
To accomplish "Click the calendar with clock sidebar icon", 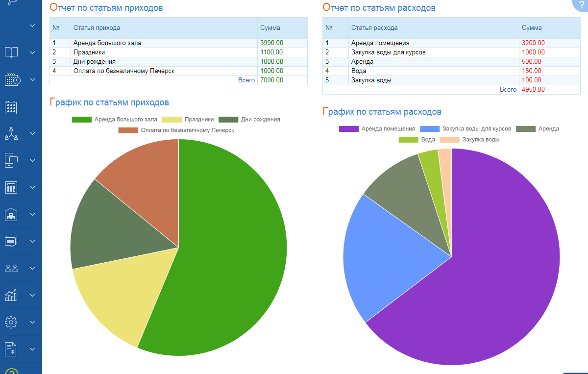I will (x=12, y=79).
